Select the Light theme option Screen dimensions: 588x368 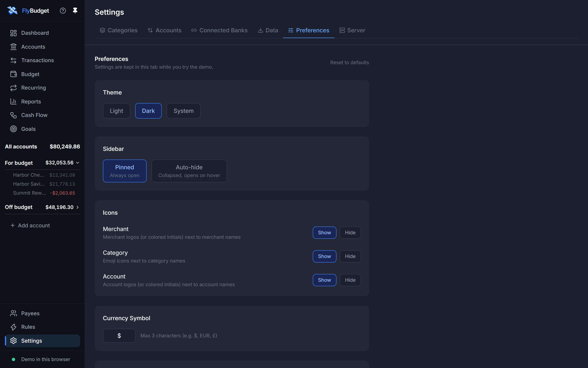pyautogui.click(x=116, y=111)
